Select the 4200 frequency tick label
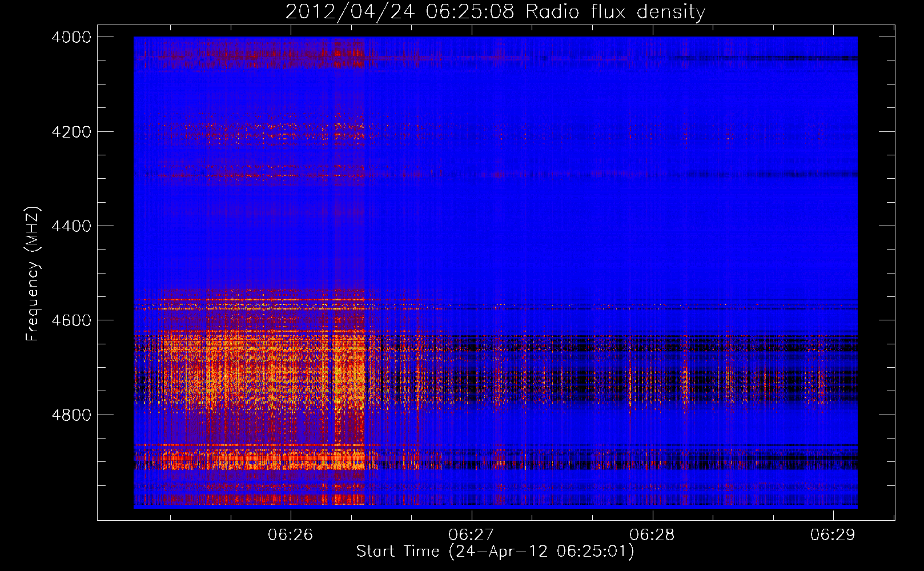Image resolution: width=924 pixels, height=571 pixels. pyautogui.click(x=71, y=132)
